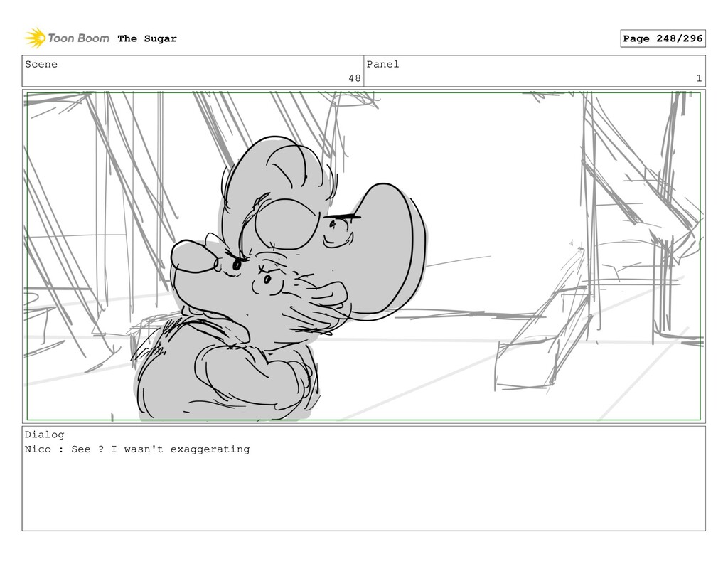The image size is (728, 564).
Task: Click the mouse character storyboard drawing
Action: tap(280, 279)
